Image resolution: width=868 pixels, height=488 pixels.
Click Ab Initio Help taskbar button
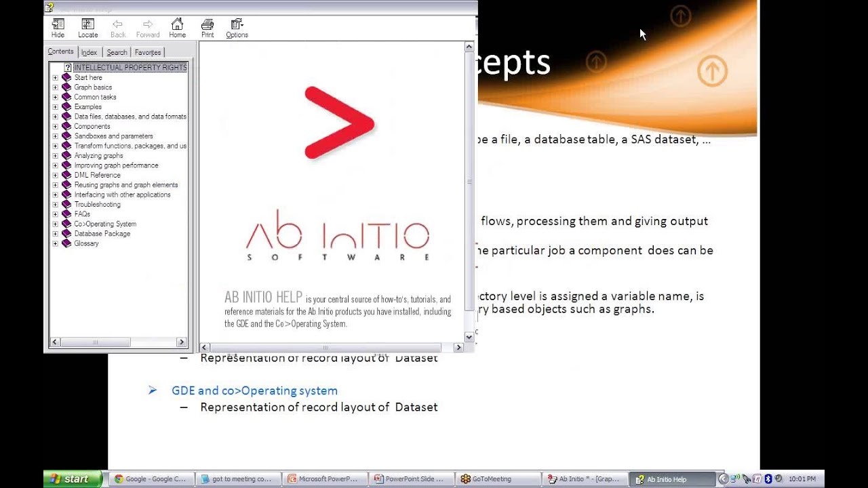672,479
